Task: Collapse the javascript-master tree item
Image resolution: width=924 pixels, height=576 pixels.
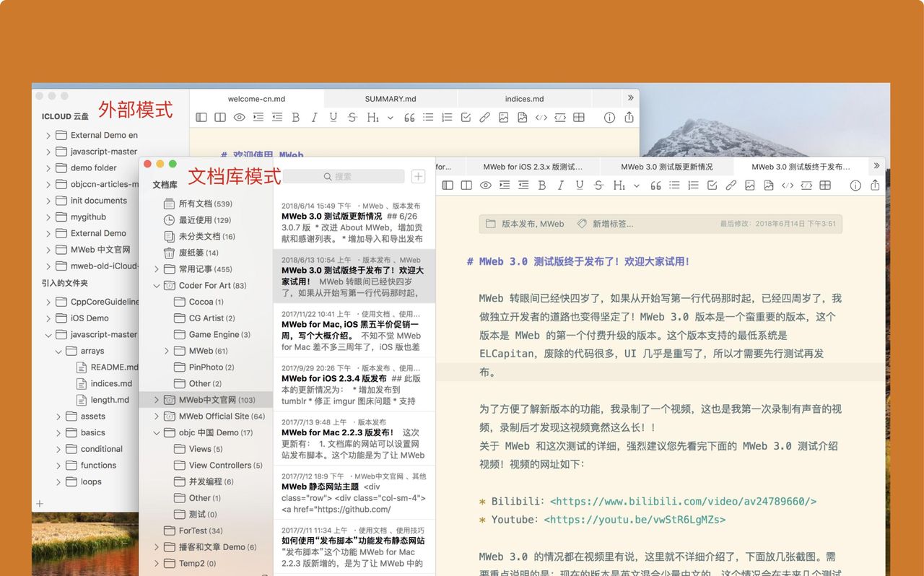Action: [48, 334]
